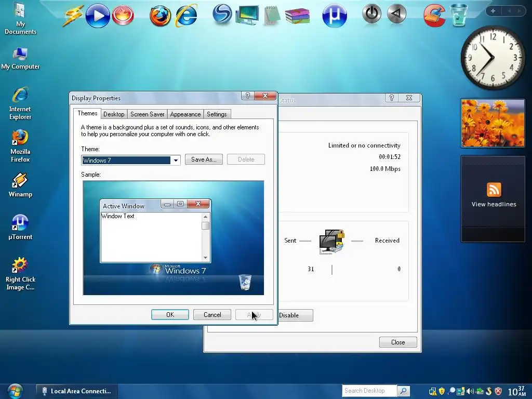Open the µTorrent desktop shortcut
Viewport: 532px width, 399px height.
(20, 228)
